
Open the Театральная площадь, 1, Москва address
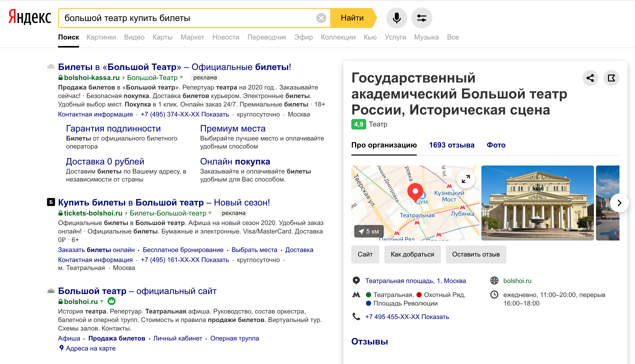click(415, 281)
